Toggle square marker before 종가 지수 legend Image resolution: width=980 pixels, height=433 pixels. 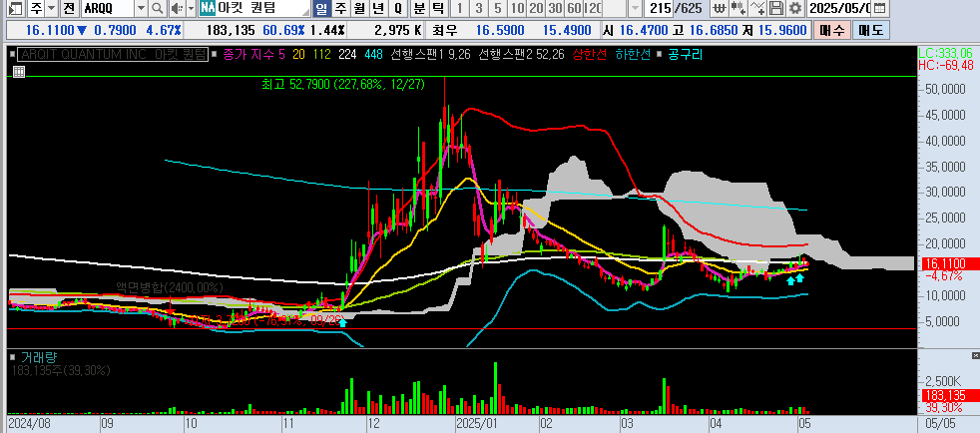point(215,54)
